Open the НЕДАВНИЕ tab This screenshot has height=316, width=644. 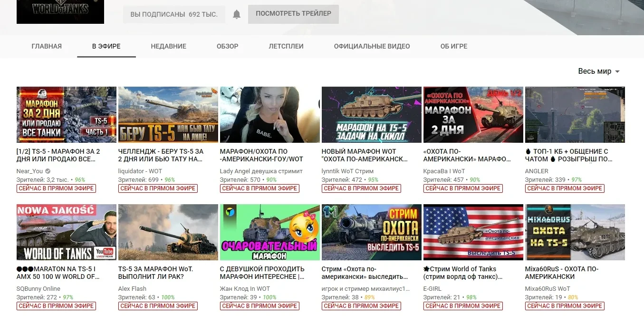pos(168,46)
